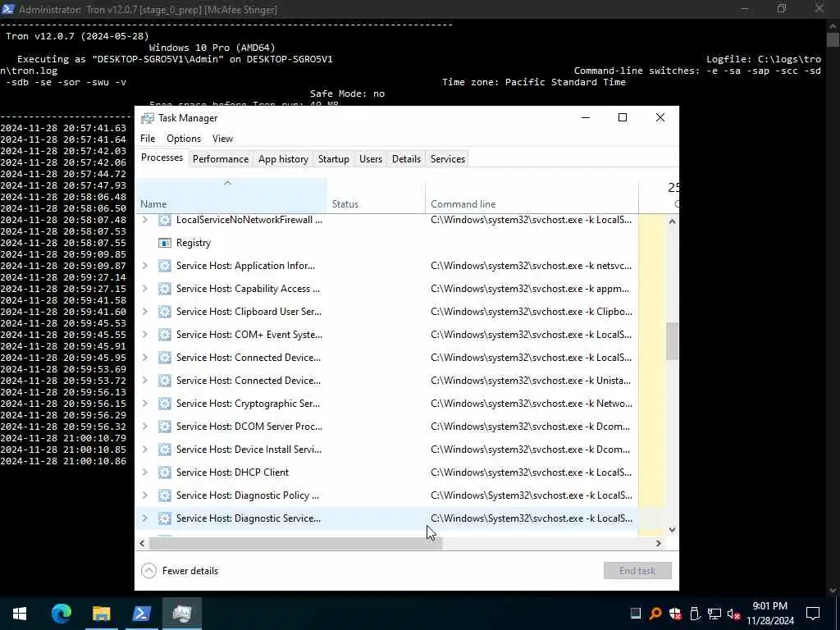Click the Tron console window scrollbar thumb

tap(833, 39)
